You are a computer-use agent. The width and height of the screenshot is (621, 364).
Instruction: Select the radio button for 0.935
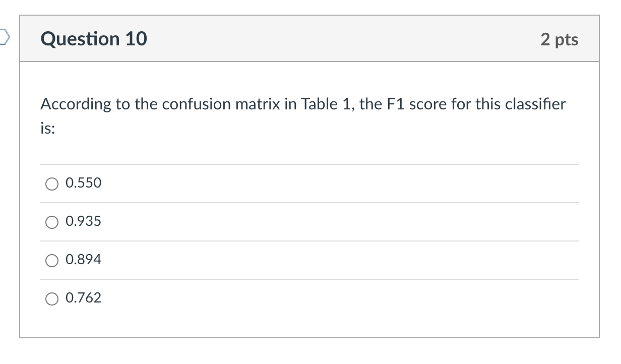(52, 222)
